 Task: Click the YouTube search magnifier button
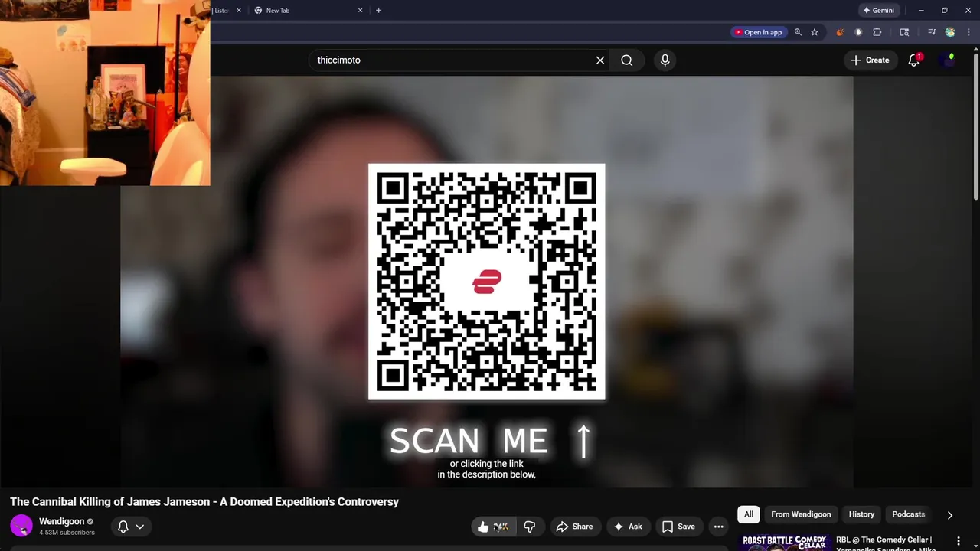tap(627, 60)
